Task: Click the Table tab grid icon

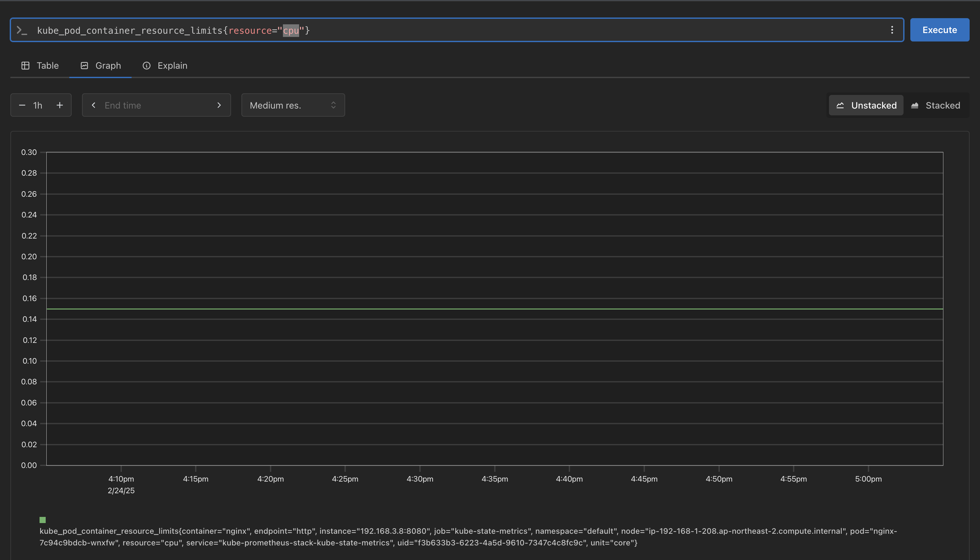Action: click(x=25, y=66)
